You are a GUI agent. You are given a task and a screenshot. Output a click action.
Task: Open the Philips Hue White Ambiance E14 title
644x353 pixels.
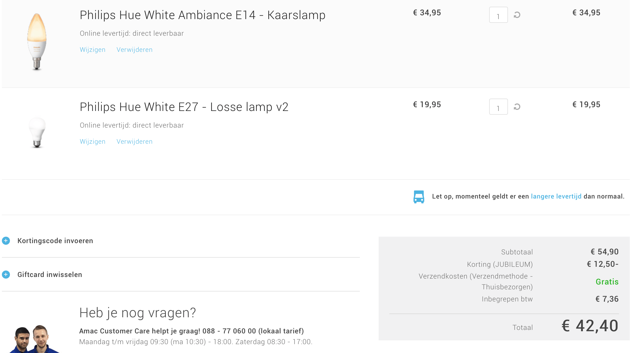[202, 15]
